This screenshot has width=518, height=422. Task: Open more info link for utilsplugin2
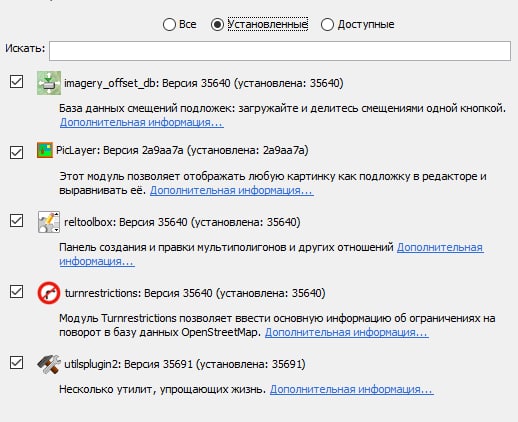click(x=352, y=389)
